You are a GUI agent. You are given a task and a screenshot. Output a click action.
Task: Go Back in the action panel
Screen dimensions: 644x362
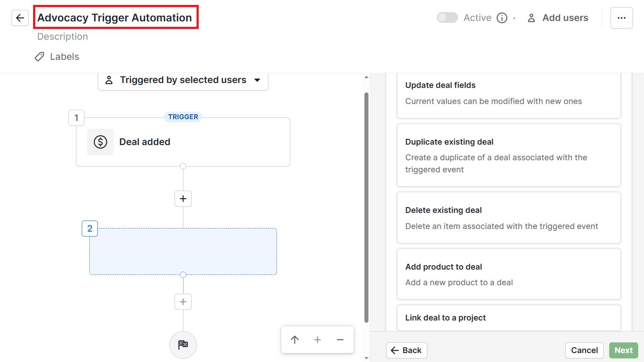[x=406, y=350]
